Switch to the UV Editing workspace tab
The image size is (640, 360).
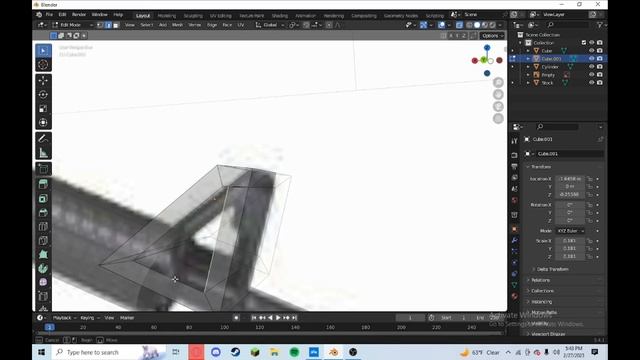(220, 16)
